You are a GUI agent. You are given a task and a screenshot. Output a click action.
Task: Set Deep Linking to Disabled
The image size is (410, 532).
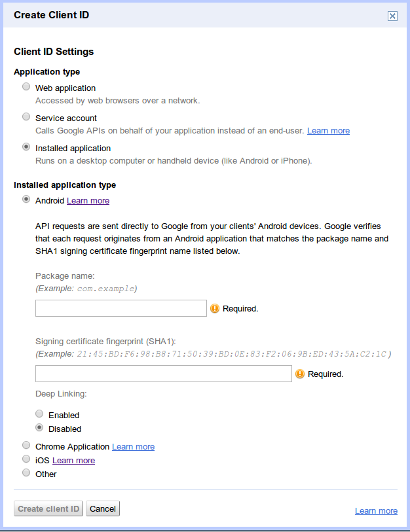pyautogui.click(x=39, y=428)
